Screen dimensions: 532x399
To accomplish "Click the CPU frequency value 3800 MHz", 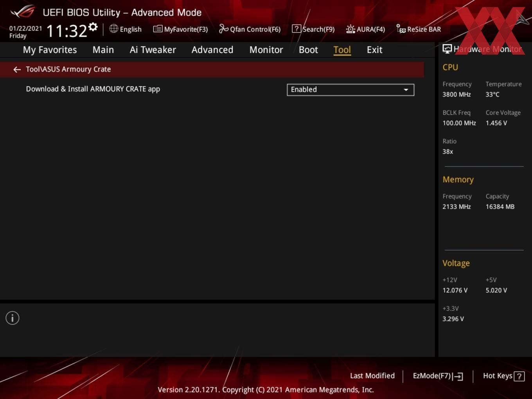I will (457, 94).
